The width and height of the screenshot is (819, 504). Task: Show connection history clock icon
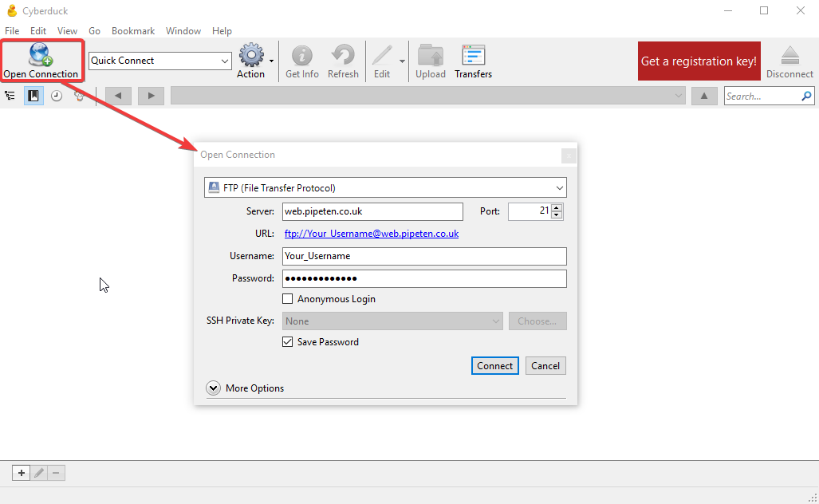coord(57,96)
